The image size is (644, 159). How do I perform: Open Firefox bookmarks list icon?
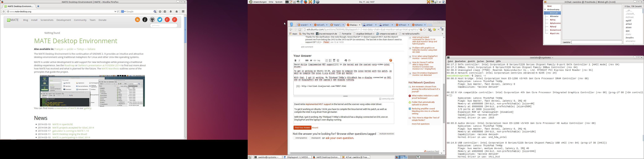tap(165, 11)
